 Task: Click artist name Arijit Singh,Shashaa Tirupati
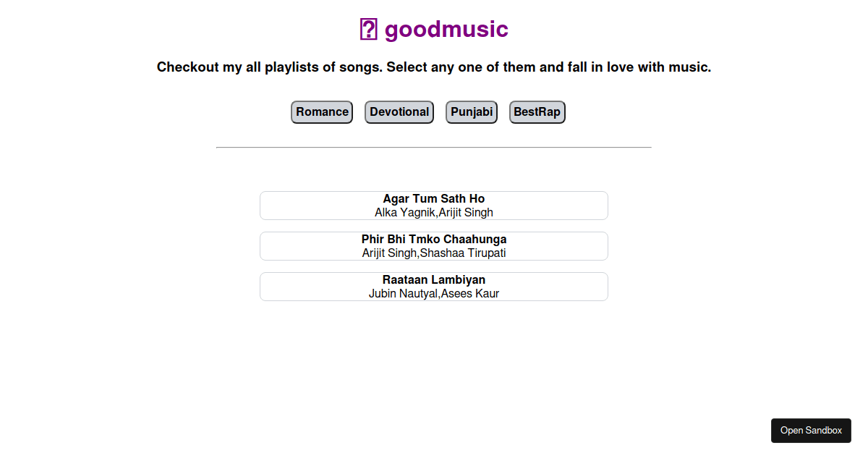(x=433, y=253)
